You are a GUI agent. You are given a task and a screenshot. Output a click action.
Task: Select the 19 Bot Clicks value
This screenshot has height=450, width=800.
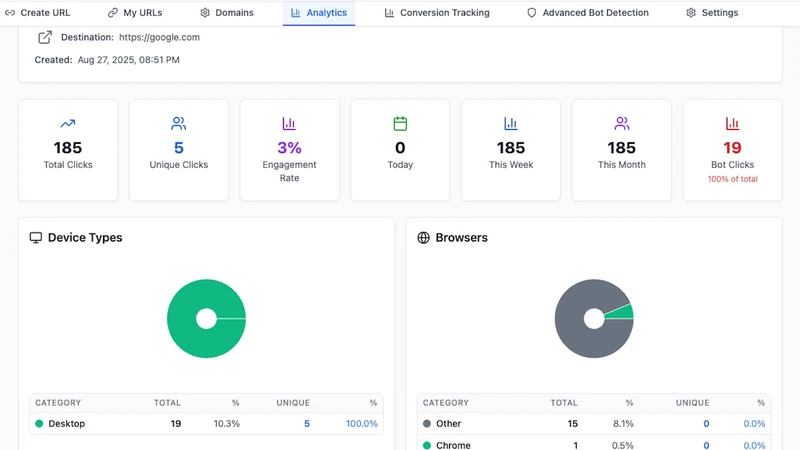tap(732, 148)
